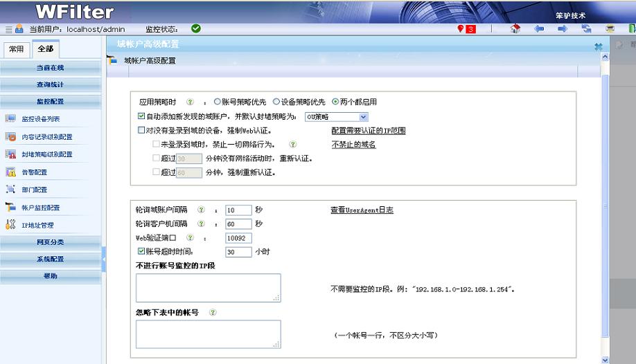Expand the 系统配置 sidebar section
Image resolution: width=636 pixels, height=364 pixels.
click(x=51, y=260)
